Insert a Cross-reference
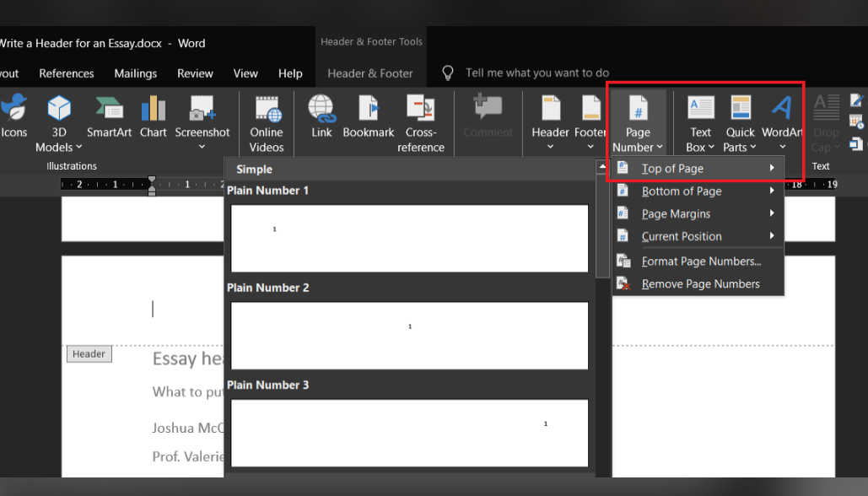 click(x=420, y=127)
